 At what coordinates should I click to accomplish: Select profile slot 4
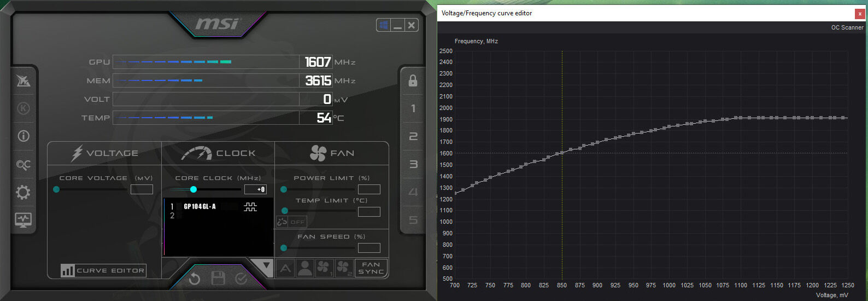tap(413, 192)
